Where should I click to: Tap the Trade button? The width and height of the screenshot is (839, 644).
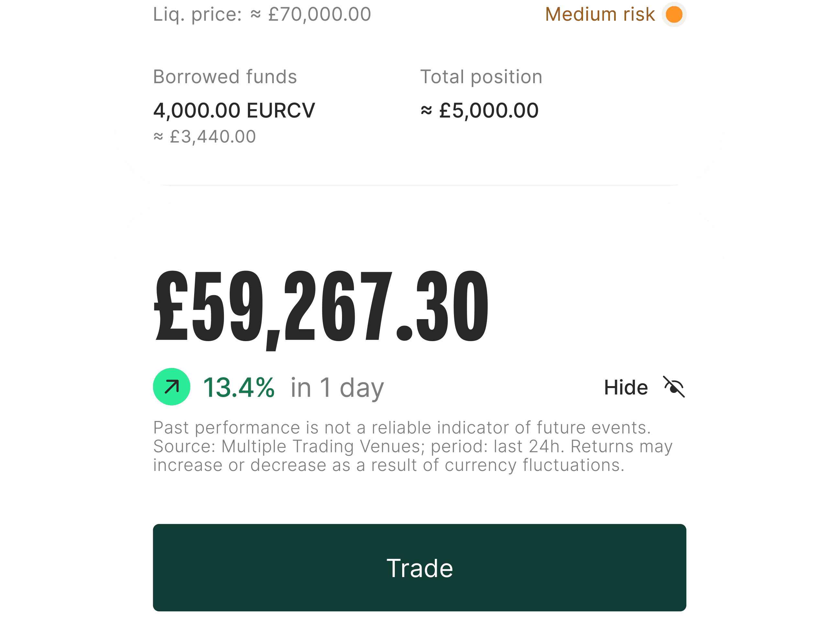419,567
